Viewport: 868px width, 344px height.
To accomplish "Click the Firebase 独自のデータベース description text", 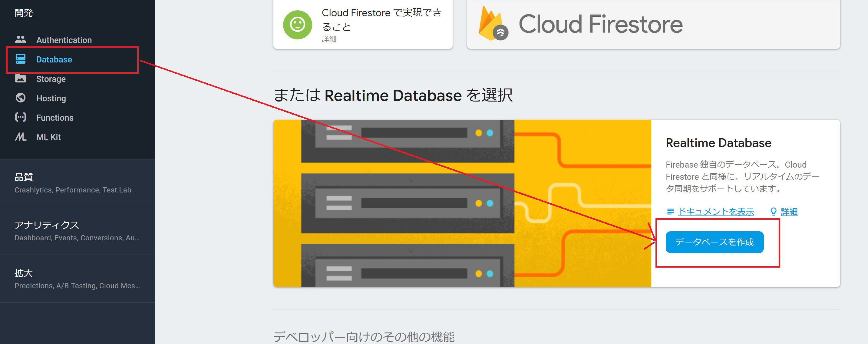I will 742,176.
